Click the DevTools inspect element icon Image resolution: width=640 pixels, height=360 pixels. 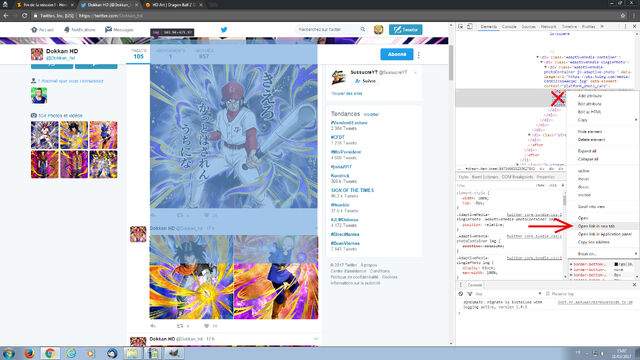(461, 27)
